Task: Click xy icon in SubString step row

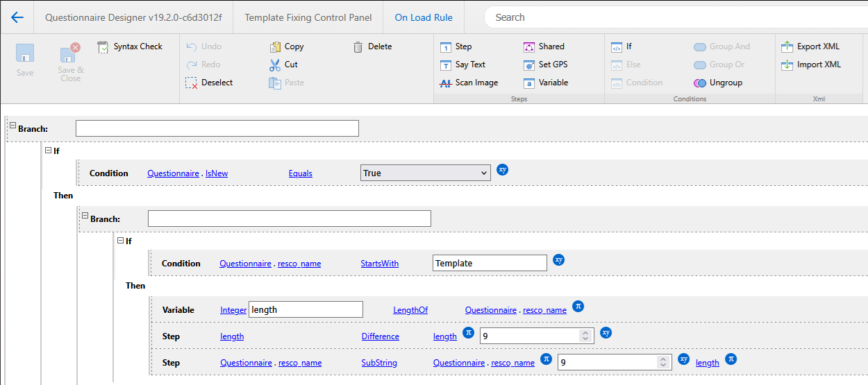Action: [x=683, y=359]
